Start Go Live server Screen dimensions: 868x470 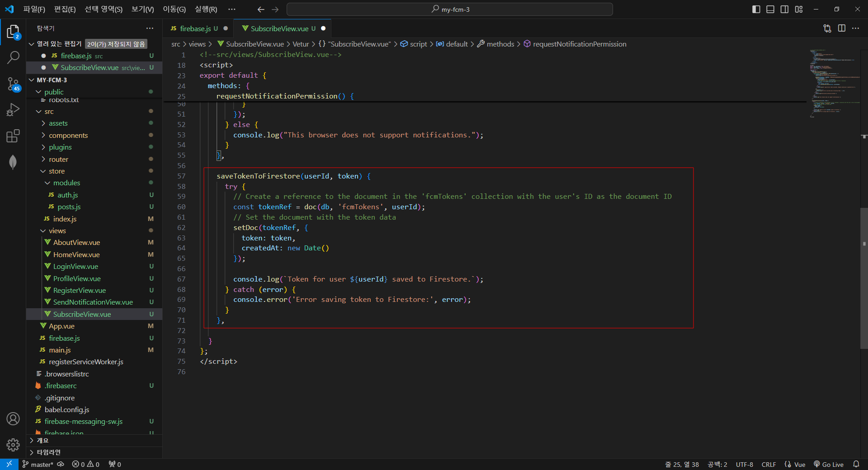829,464
